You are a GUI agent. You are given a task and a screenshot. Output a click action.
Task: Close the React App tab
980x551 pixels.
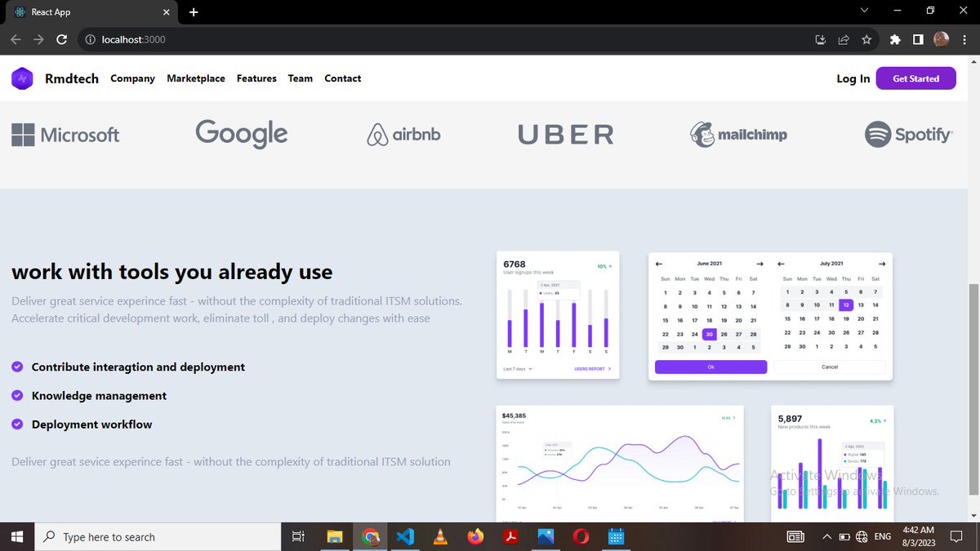166,12
